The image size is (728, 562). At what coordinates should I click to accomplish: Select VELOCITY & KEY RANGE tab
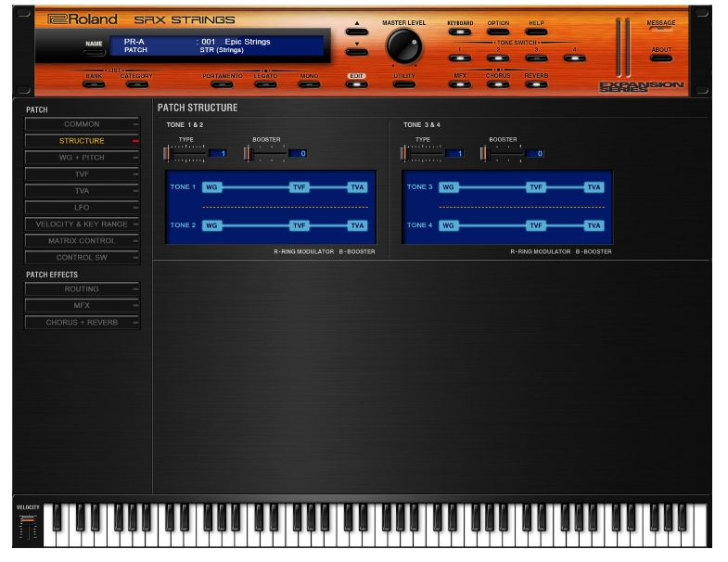click(83, 224)
